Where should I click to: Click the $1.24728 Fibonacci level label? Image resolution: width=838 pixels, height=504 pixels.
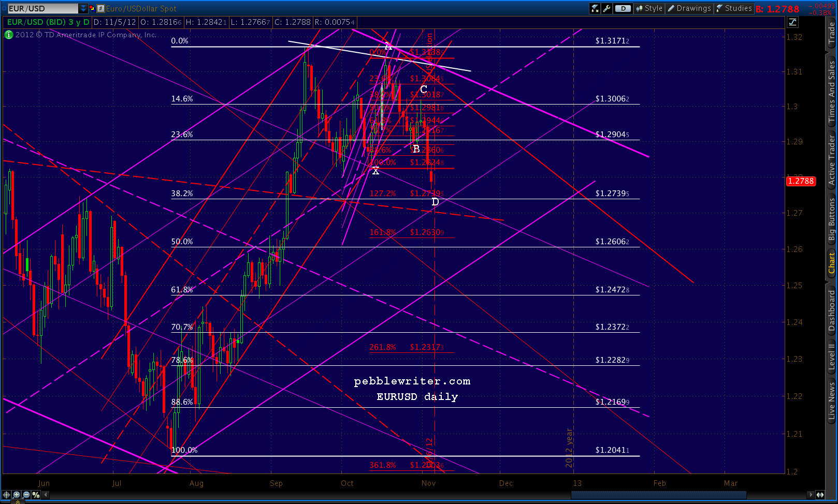pos(612,290)
